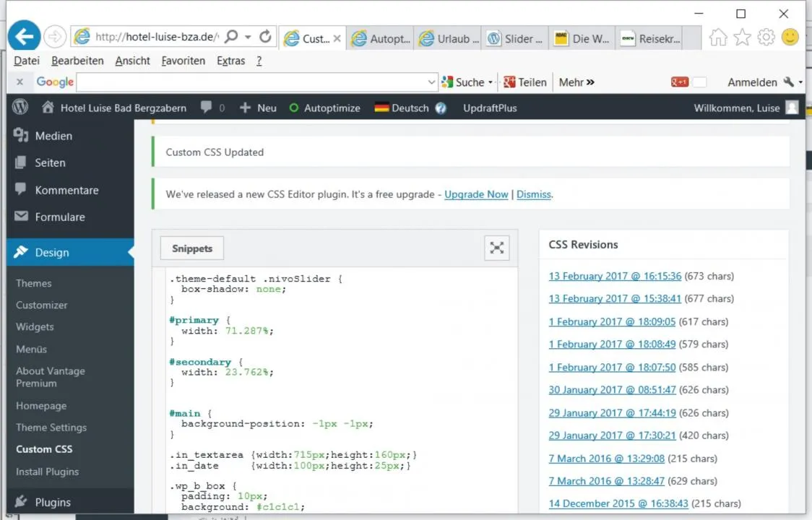This screenshot has height=520, width=812.
Task: Click the comments bubble in admin bar
Action: [206, 107]
